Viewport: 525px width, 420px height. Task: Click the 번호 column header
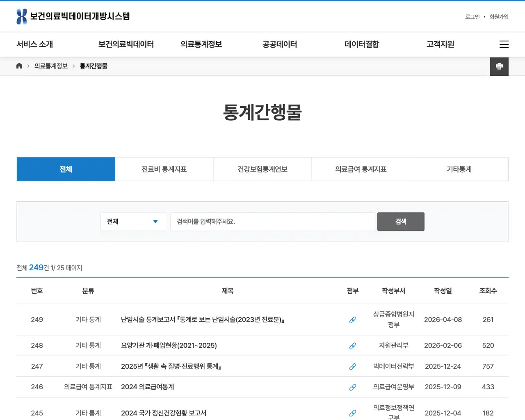tap(37, 291)
